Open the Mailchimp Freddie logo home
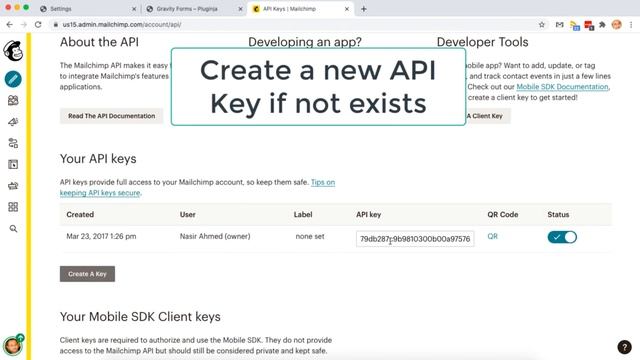This screenshot has width=640, height=360. click(x=13, y=51)
